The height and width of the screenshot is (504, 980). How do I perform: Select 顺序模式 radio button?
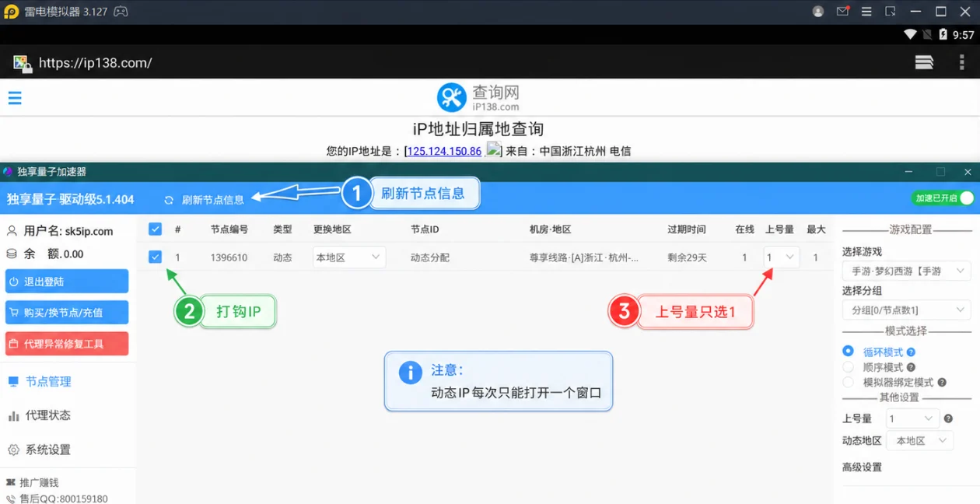click(x=848, y=367)
